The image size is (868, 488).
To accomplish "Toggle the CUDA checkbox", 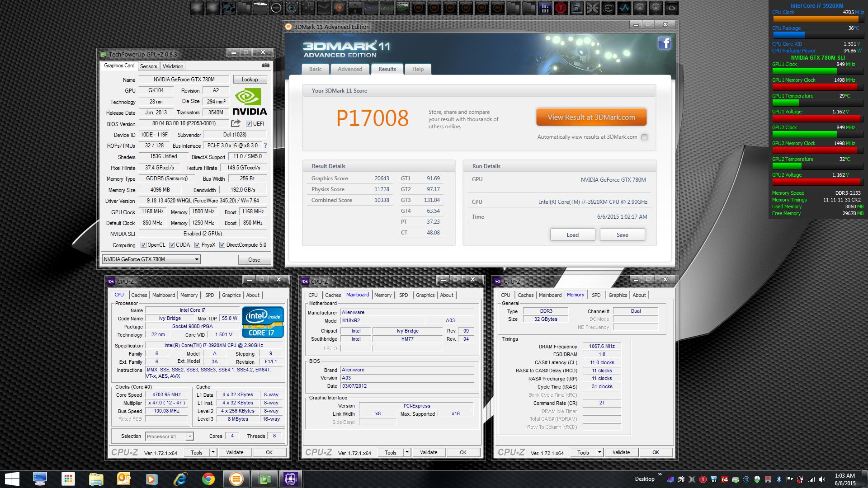I will 172,245.
